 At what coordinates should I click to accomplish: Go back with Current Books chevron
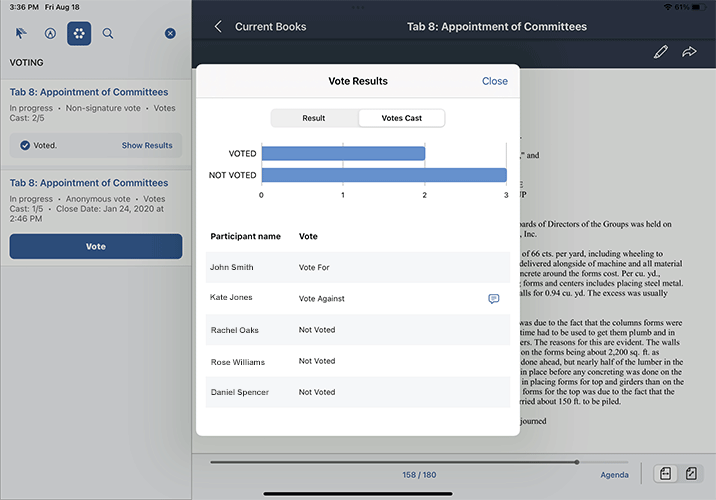click(x=219, y=26)
